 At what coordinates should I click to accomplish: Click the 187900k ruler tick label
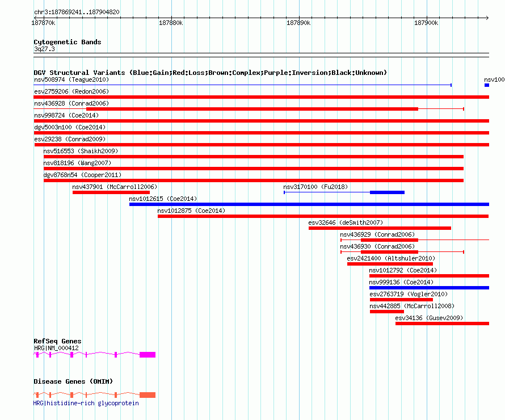(426, 23)
